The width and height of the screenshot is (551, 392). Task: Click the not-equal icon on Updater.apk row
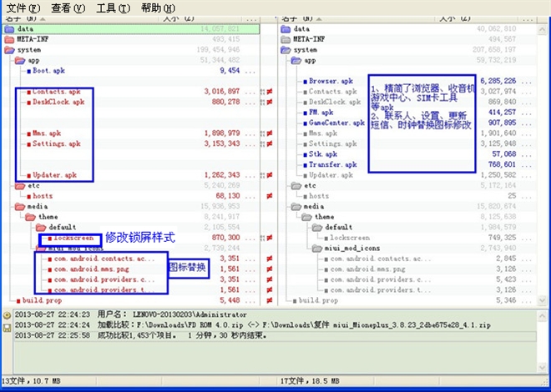(x=269, y=175)
